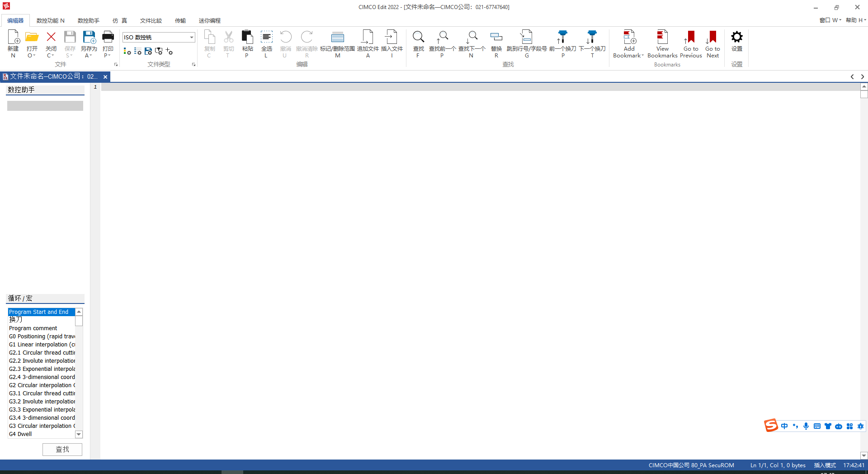
Task: Close the 文件未命名 document tab
Action: (105, 77)
